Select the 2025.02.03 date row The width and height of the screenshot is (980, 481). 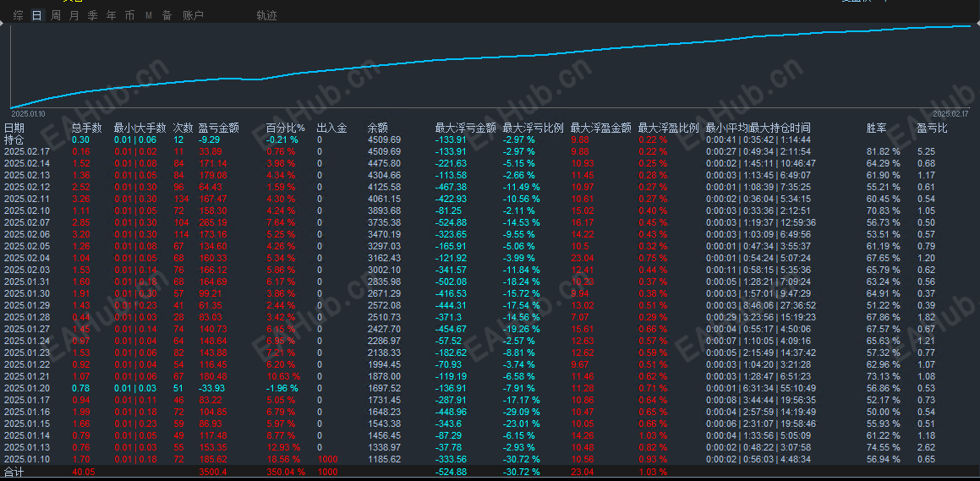coord(490,270)
